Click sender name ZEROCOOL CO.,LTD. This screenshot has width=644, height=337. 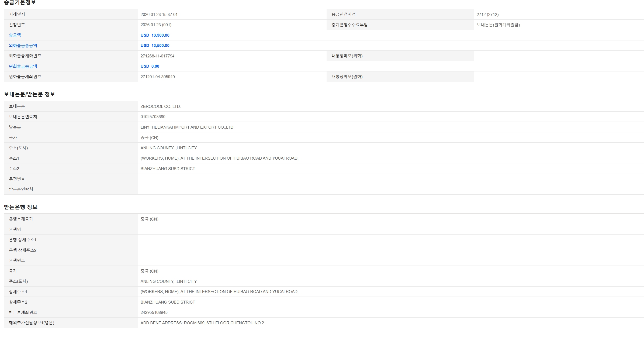coord(161,106)
